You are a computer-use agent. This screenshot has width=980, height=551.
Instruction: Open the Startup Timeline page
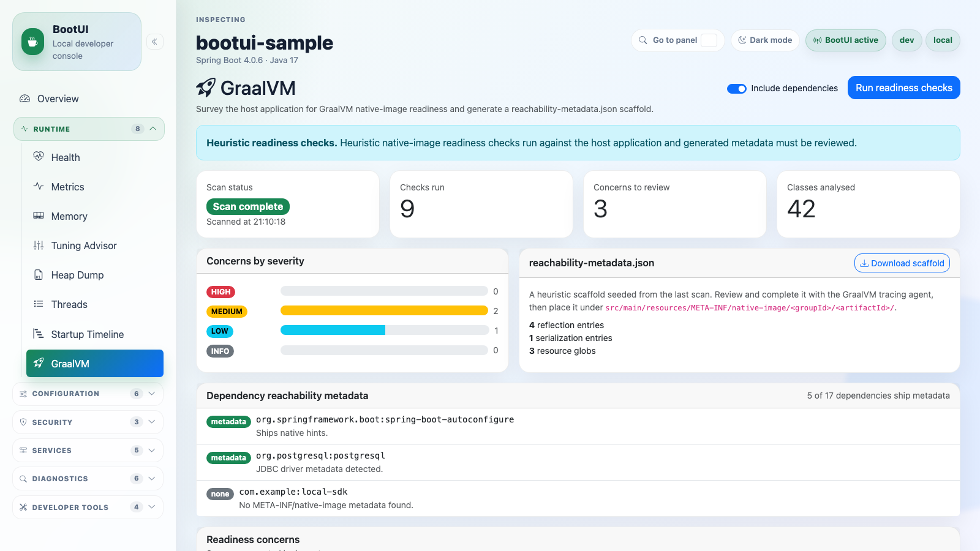pos(95,334)
